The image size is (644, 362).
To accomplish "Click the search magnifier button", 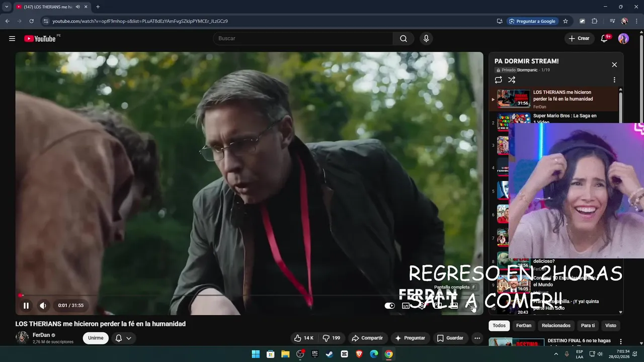I will tap(404, 39).
